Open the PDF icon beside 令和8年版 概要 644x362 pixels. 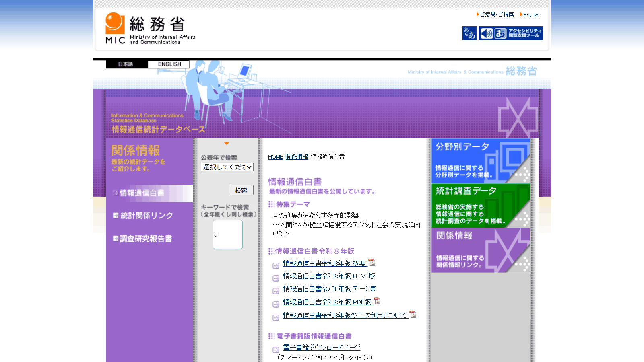coord(372,263)
